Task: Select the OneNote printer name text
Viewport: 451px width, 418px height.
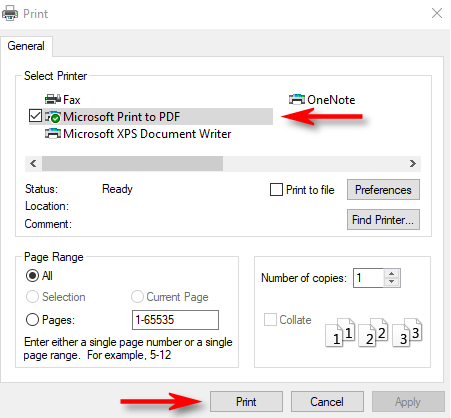Action: [x=331, y=100]
